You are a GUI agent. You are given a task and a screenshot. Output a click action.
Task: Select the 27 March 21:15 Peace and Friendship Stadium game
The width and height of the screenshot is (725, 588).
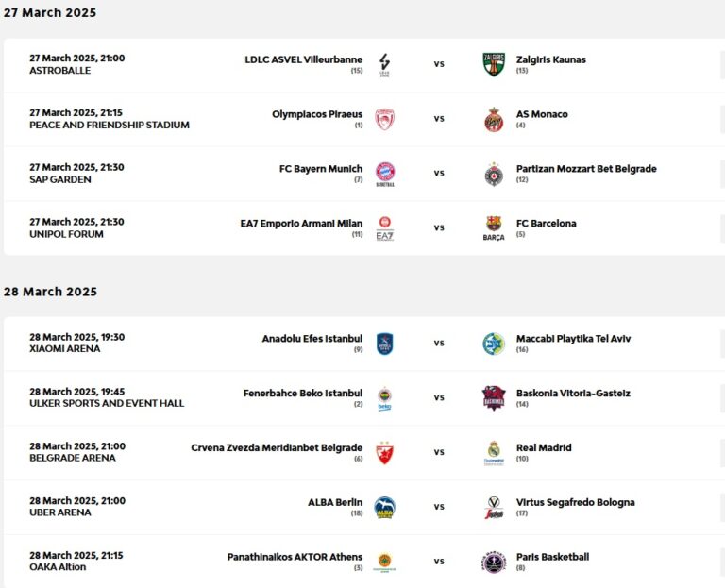[109, 119]
